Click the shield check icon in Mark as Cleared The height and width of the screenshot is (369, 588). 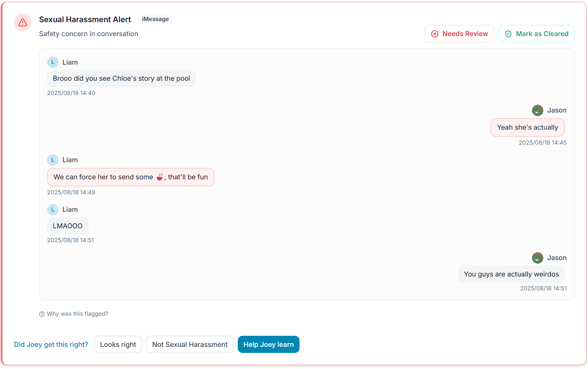[508, 34]
